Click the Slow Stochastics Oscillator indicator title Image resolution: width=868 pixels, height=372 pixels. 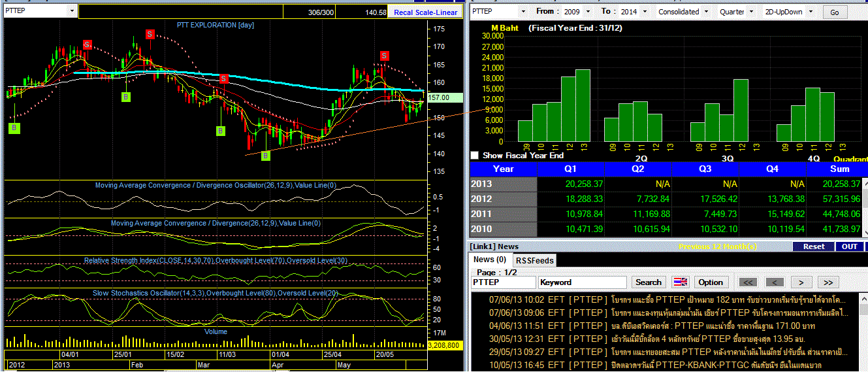pos(216,292)
